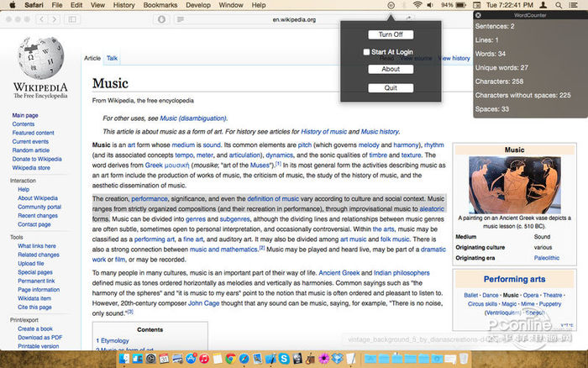Open the Trash in the Dock
This screenshot has width=588, height=368.
click(464, 359)
